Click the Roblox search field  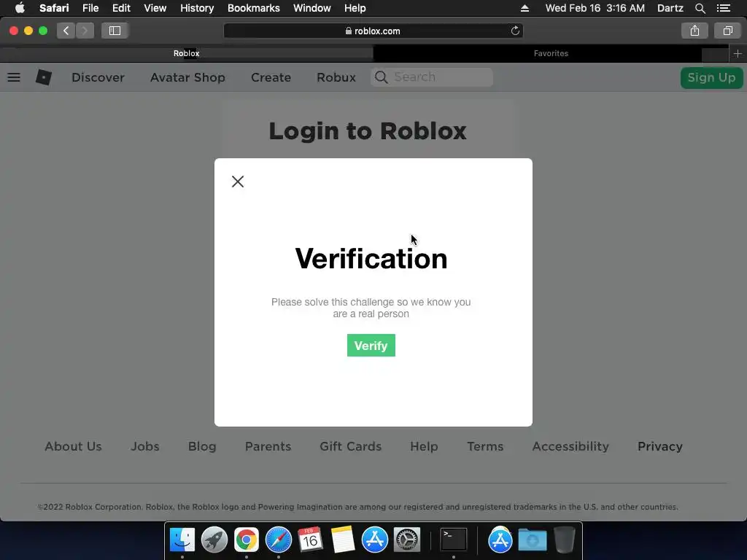tap(432, 77)
